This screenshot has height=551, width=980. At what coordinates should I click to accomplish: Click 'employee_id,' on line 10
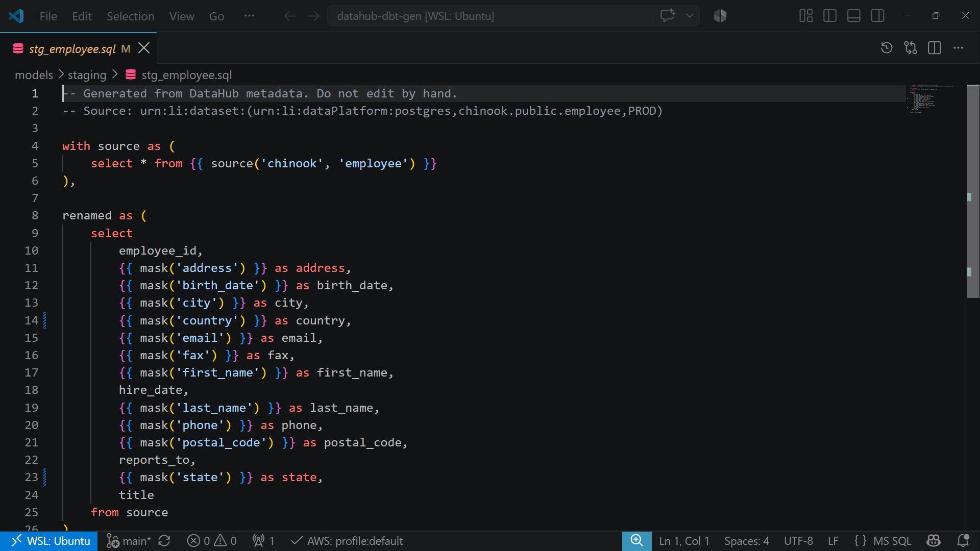point(161,251)
